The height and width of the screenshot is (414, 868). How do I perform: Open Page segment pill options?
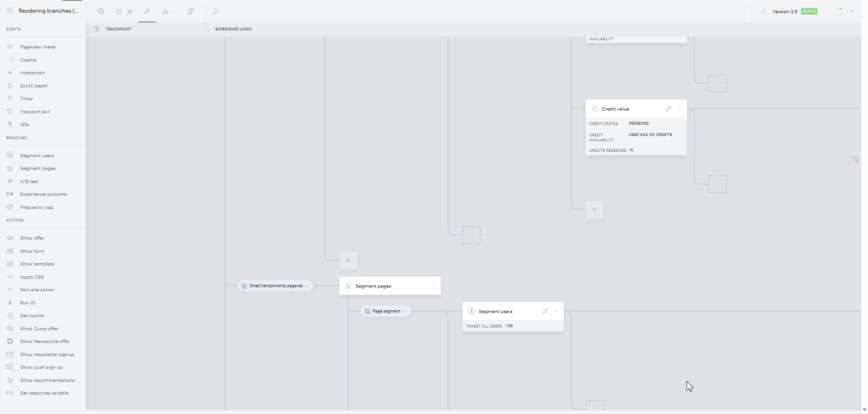405,311
